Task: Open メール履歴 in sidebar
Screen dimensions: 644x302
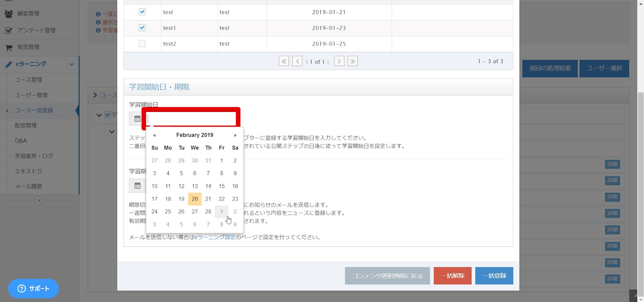Action: (29, 186)
